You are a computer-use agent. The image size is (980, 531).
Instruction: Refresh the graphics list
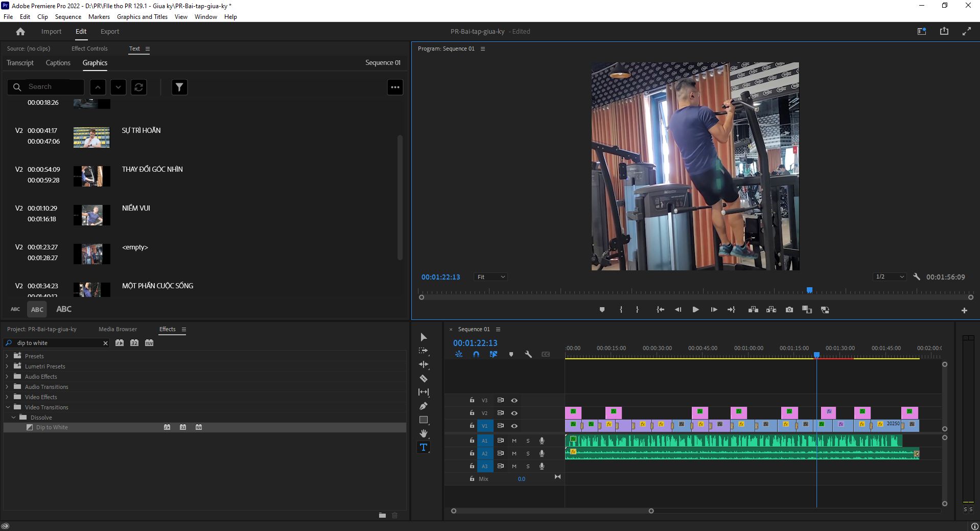click(x=138, y=87)
